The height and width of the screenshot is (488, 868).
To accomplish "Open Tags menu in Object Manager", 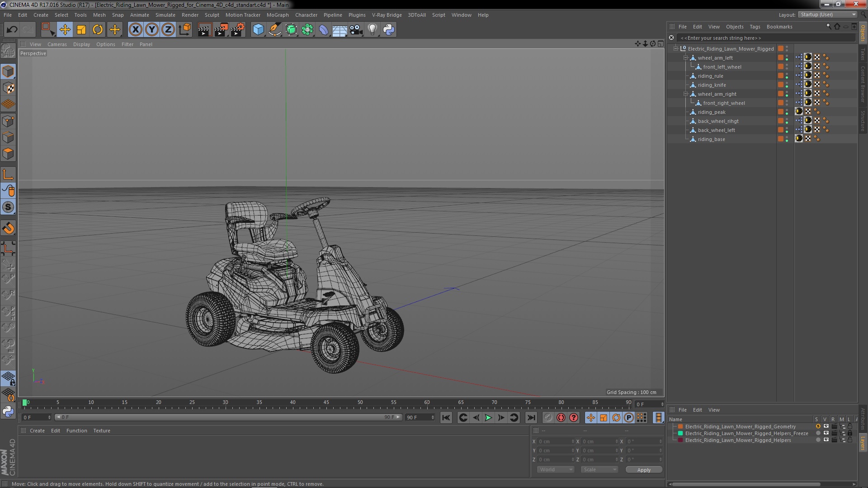I will click(x=755, y=27).
